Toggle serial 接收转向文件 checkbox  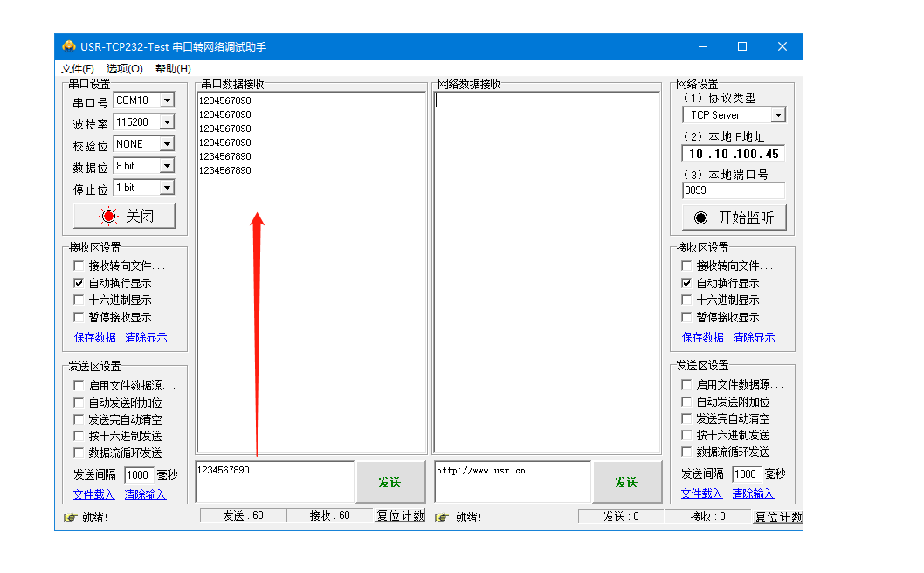pos(79,266)
